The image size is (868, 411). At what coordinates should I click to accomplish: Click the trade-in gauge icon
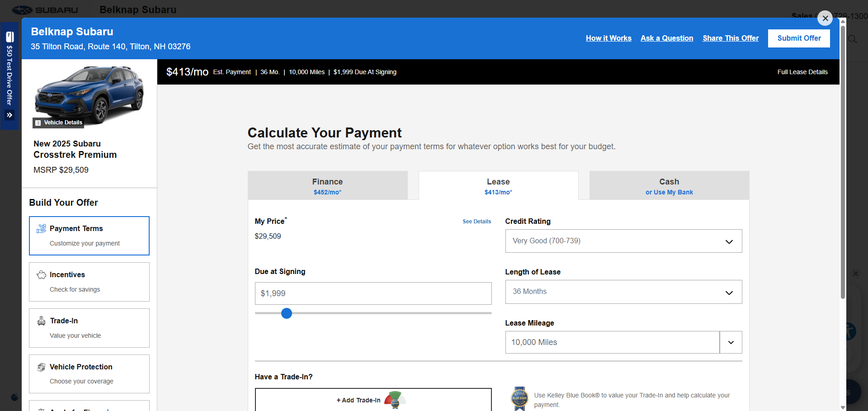click(395, 400)
